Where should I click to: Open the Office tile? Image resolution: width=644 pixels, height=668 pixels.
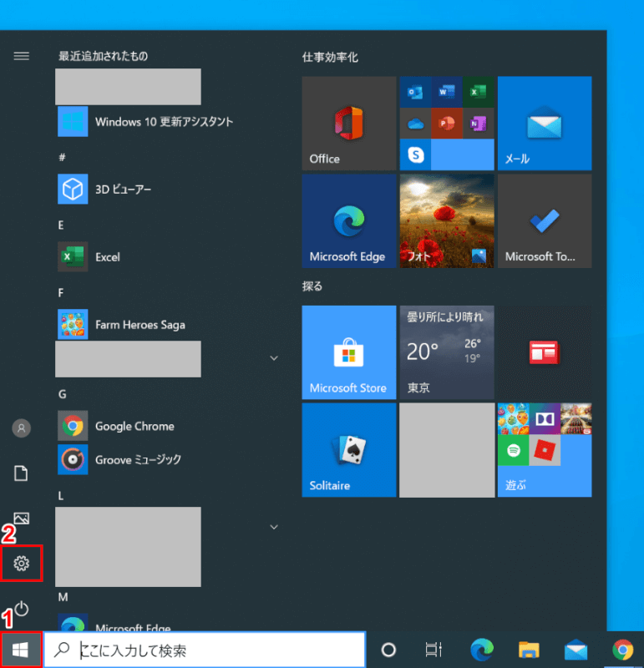(348, 124)
